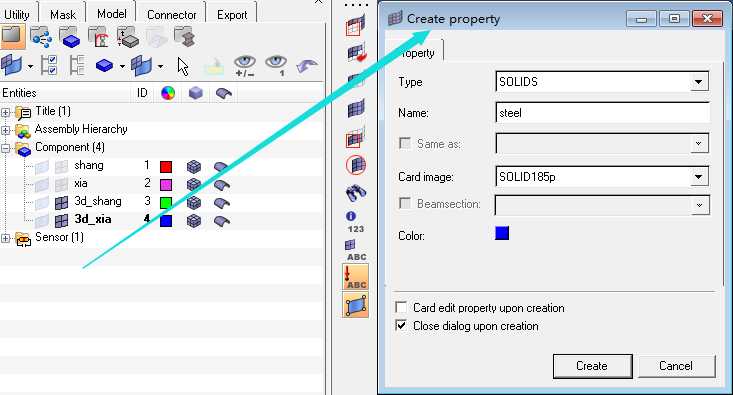
Task: Select the shang component row
Action: pos(89,165)
